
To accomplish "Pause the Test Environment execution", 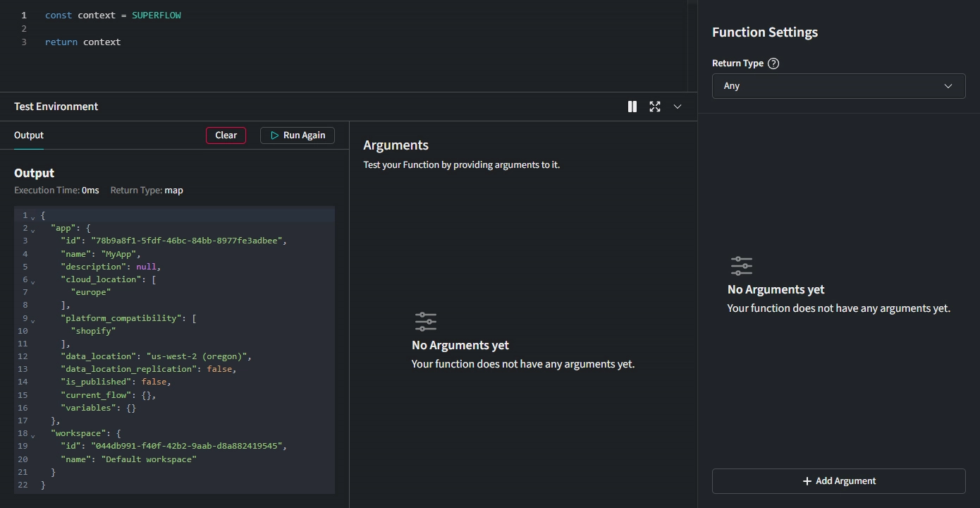I will click(632, 107).
